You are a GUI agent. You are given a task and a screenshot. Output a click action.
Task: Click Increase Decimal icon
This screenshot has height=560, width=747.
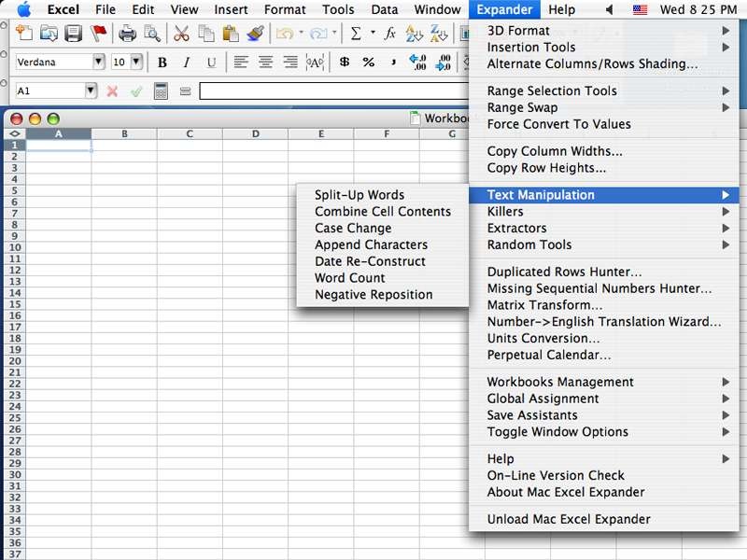pos(417,63)
